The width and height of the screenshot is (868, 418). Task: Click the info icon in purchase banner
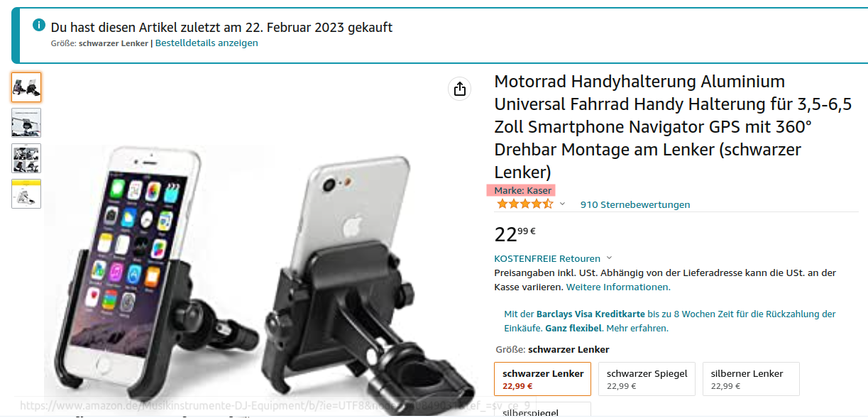[x=39, y=26]
